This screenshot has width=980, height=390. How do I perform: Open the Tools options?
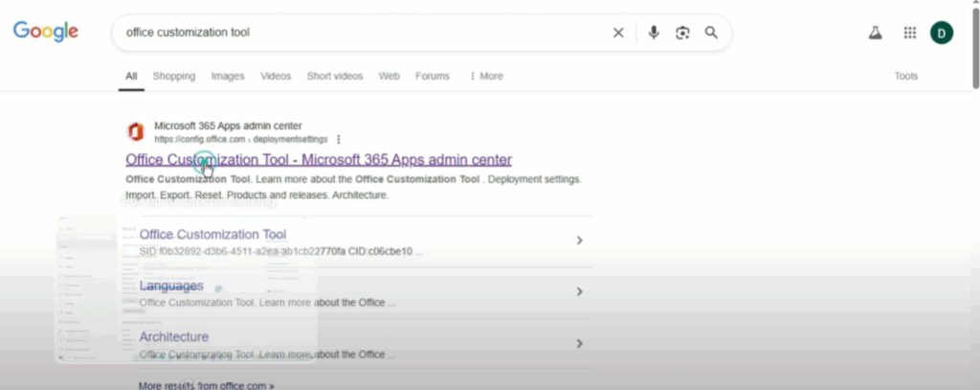tap(905, 76)
